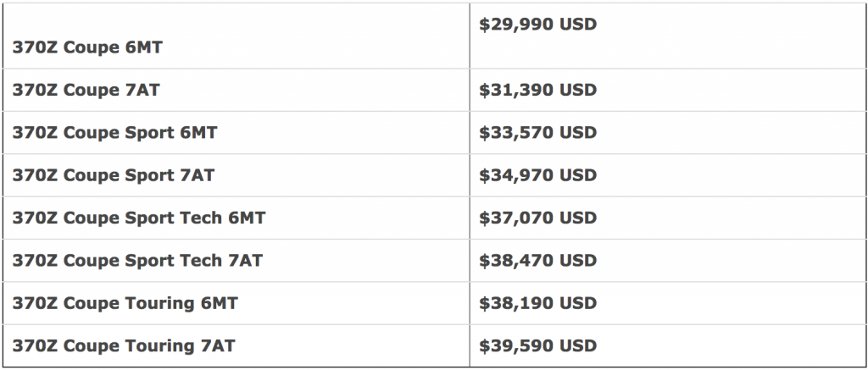This screenshot has width=868, height=370.
Task: Click the $38,470 USD price
Action: [537, 261]
